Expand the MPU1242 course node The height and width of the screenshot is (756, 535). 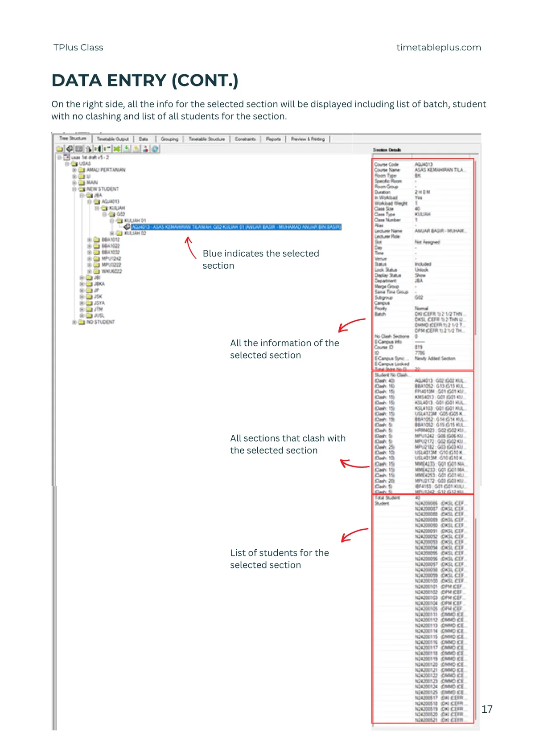90,258
